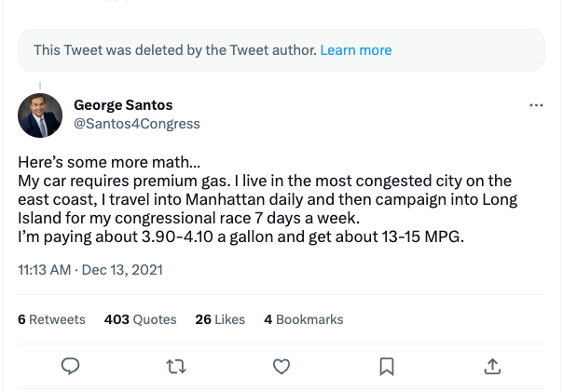Open the George Santos display name link
The height and width of the screenshot is (392, 563).
(x=123, y=105)
